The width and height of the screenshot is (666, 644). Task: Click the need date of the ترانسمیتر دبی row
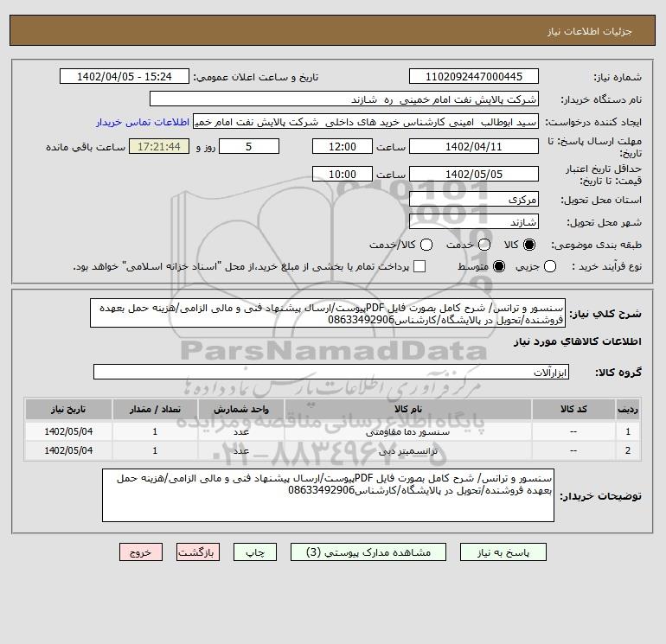coord(68,450)
